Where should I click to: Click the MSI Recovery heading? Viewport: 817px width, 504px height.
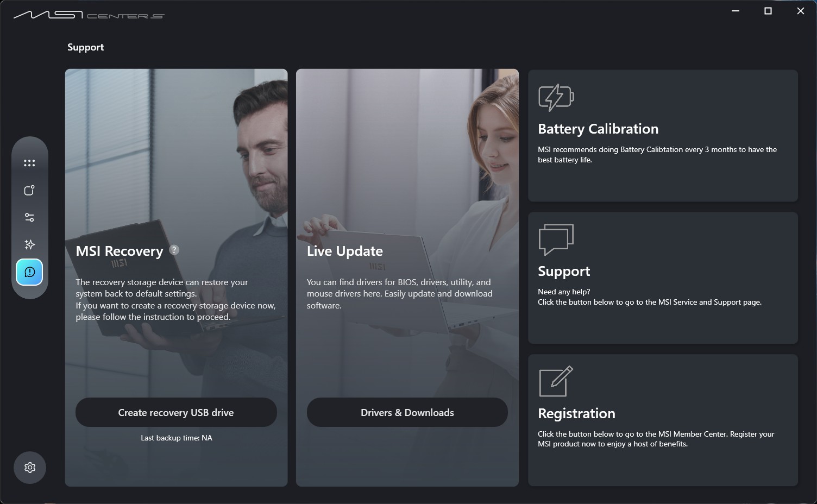point(120,251)
